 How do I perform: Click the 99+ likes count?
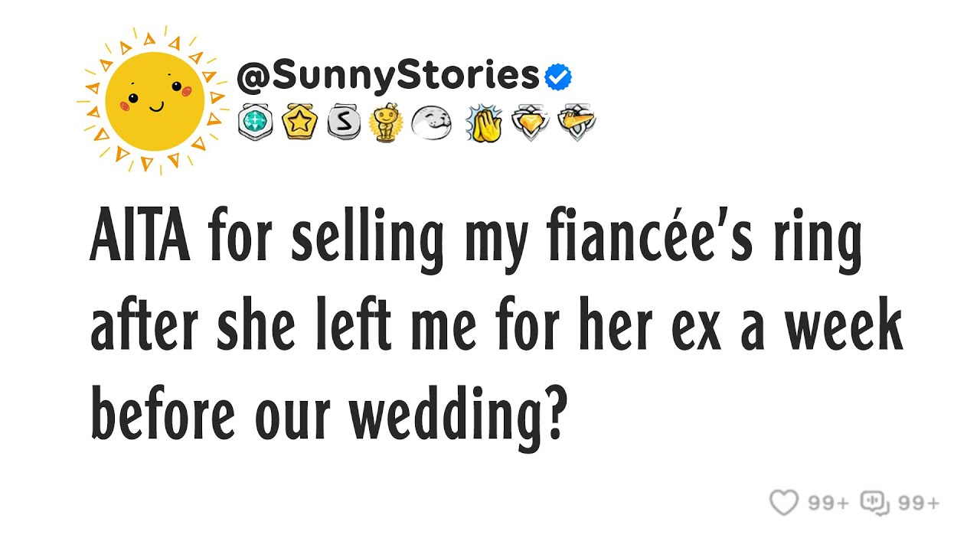point(829,504)
